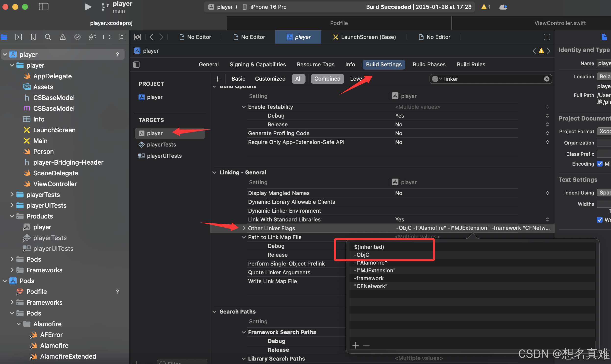Switch to the Build Phases tab
The image size is (611, 364).
click(429, 64)
